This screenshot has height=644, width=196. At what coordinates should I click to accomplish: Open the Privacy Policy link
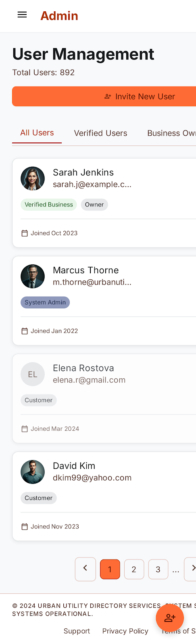125,631
